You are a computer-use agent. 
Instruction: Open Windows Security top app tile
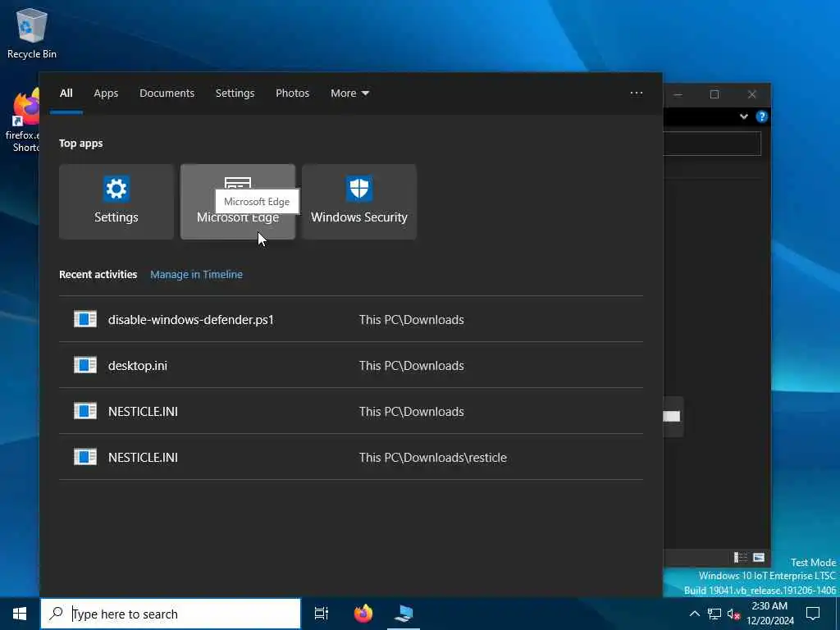tap(359, 202)
